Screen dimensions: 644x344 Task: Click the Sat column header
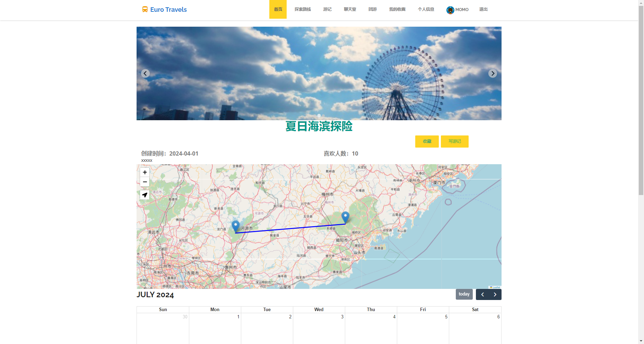pyautogui.click(x=475, y=309)
